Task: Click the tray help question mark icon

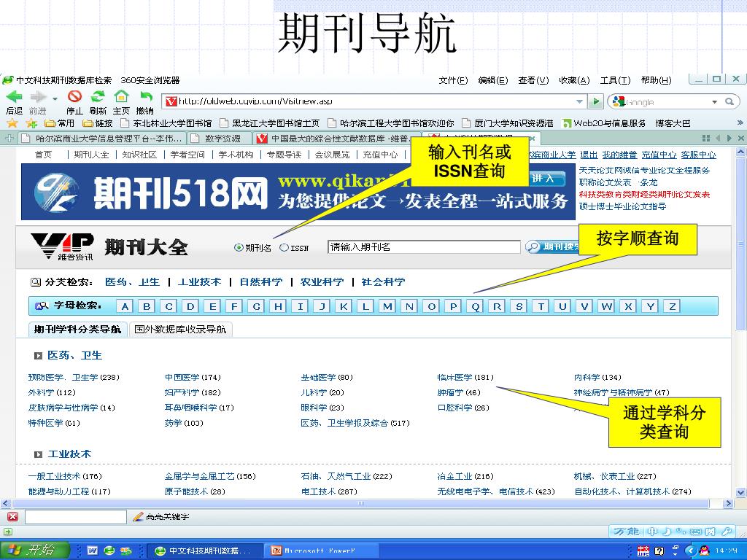Action: click(659, 551)
